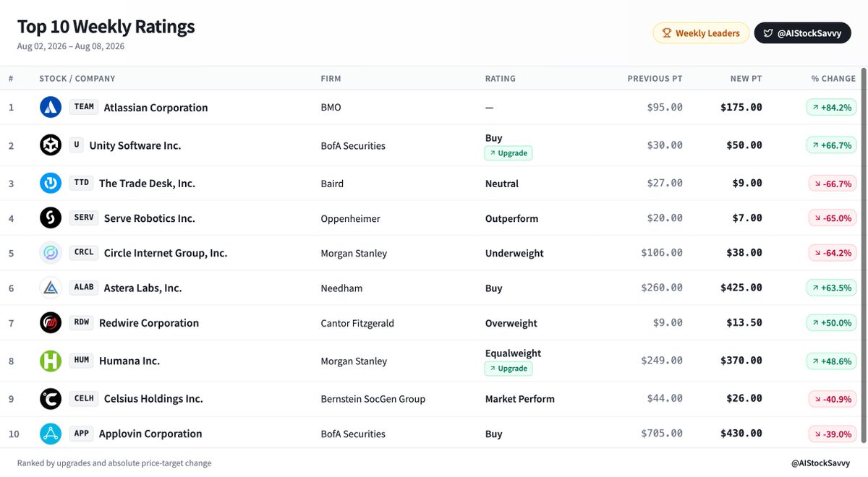Click the APP ticker tag

(x=82, y=434)
